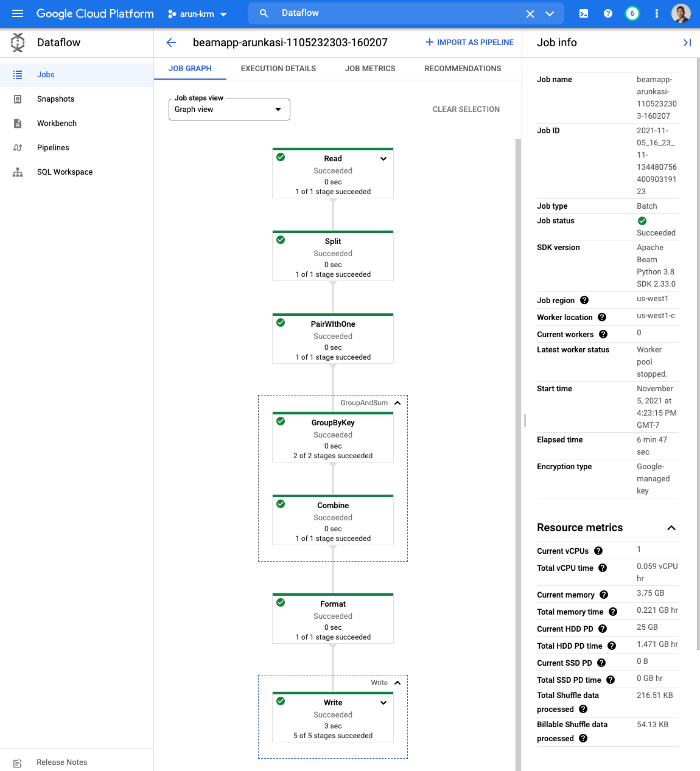This screenshot has height=771, width=700.
Task: Open the Job steps view dropdown
Action: (229, 110)
